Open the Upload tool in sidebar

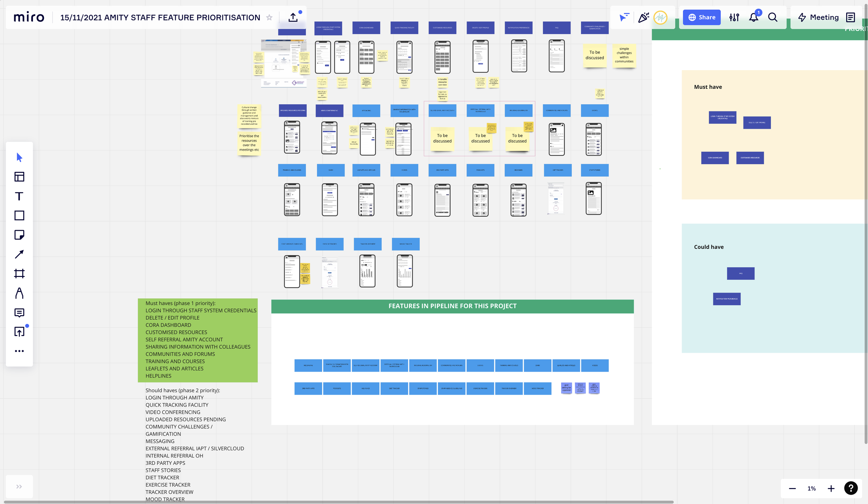(19, 332)
